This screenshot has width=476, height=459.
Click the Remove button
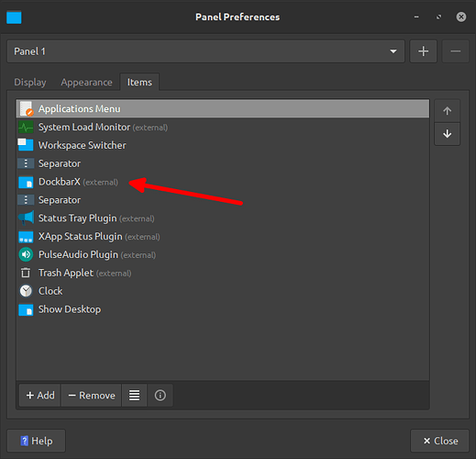(x=92, y=396)
